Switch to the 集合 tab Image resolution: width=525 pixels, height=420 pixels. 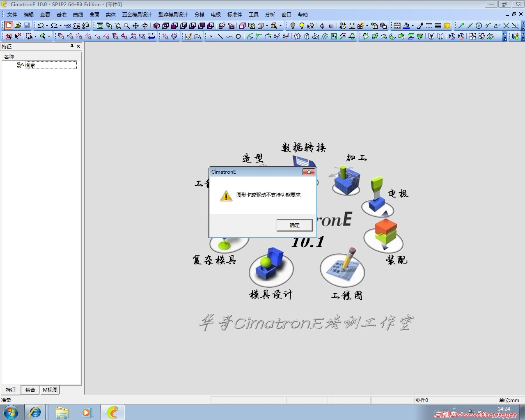point(30,390)
